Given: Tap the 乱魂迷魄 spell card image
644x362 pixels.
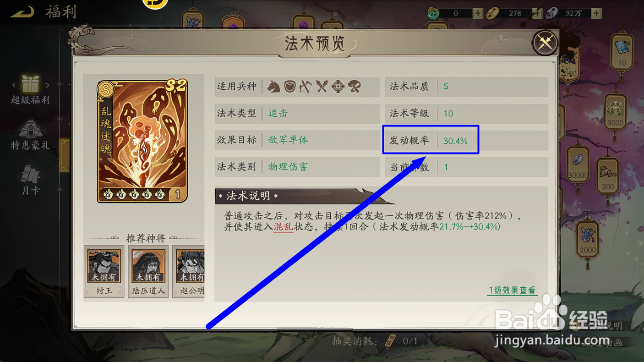Looking at the screenshot, I should [142, 141].
